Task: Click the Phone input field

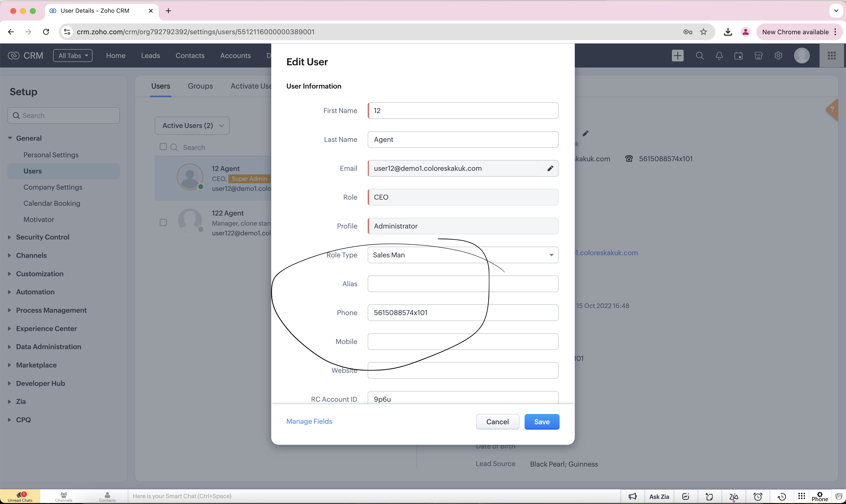Action: click(x=463, y=312)
